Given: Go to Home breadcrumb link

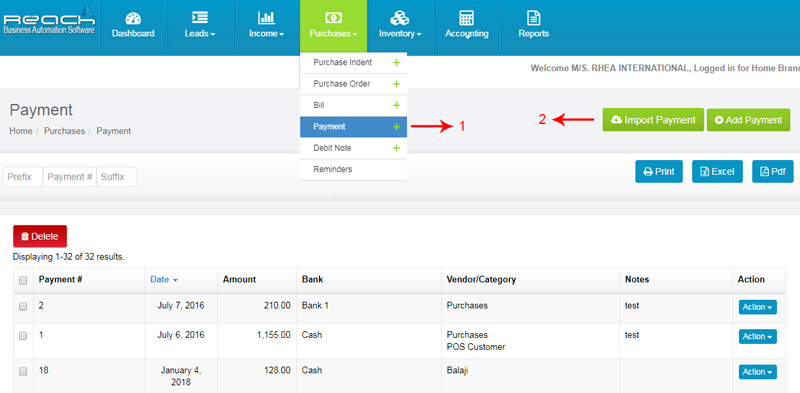Looking at the screenshot, I should (20, 131).
